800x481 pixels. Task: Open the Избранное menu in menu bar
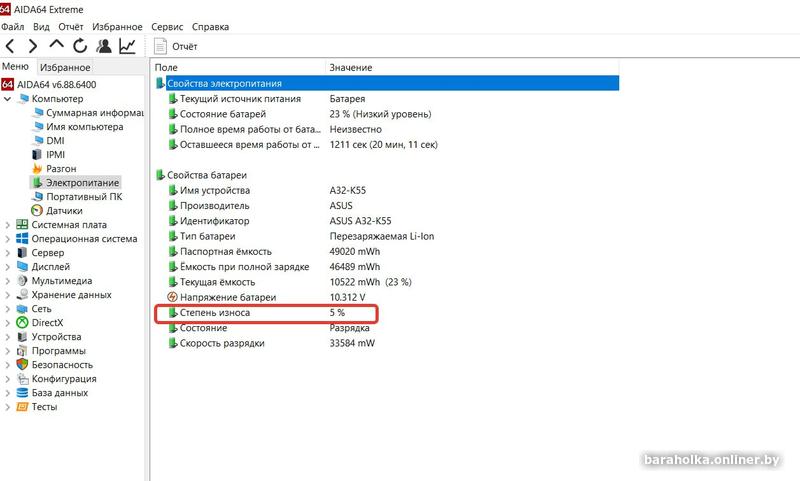click(x=117, y=27)
